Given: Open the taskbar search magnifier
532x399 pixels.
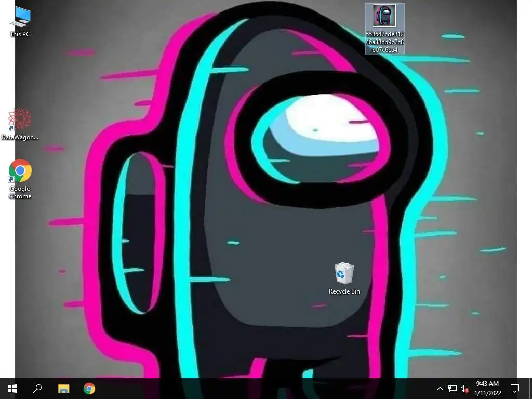Looking at the screenshot, I should coord(37,389).
